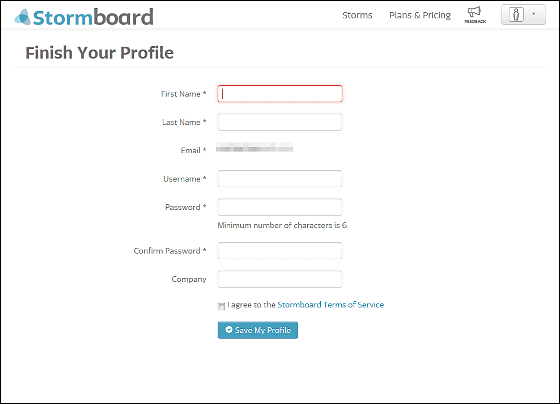Click the blurred email address text
Image resolution: width=560 pixels, height=404 pixels.
(255, 147)
